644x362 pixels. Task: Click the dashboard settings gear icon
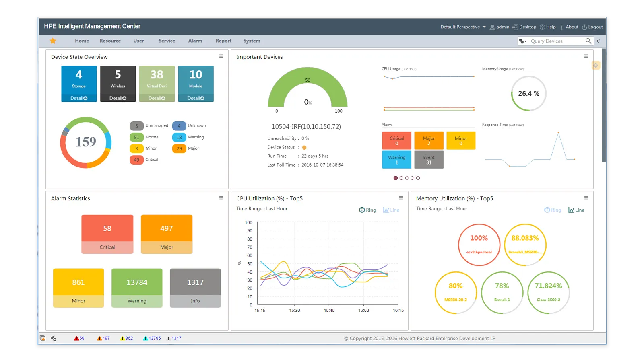(596, 65)
